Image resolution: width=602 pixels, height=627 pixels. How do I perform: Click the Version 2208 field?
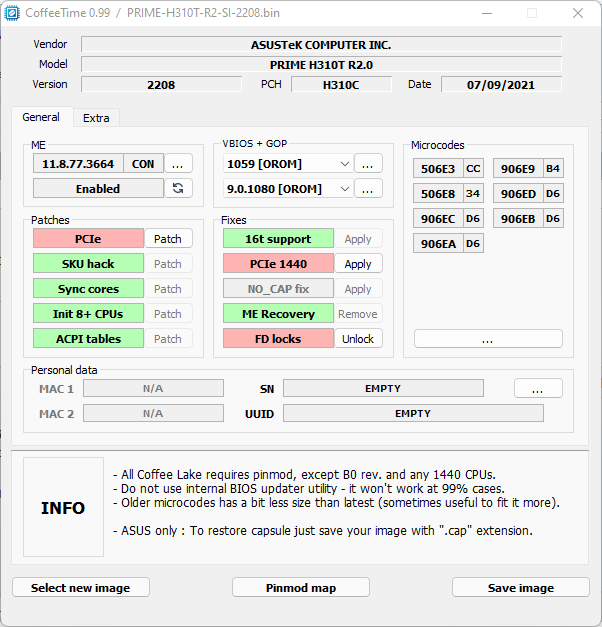[161, 84]
